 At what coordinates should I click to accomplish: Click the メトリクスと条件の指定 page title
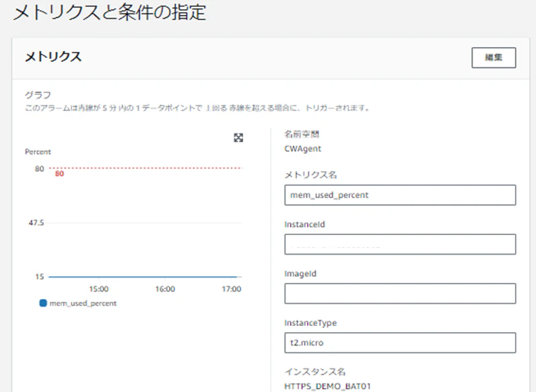109,12
